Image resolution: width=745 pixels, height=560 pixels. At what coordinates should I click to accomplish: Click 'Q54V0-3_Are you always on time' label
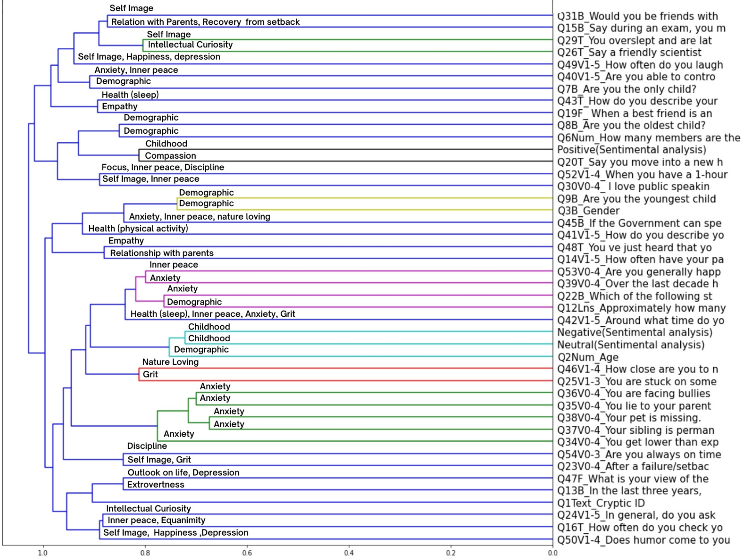(639, 454)
